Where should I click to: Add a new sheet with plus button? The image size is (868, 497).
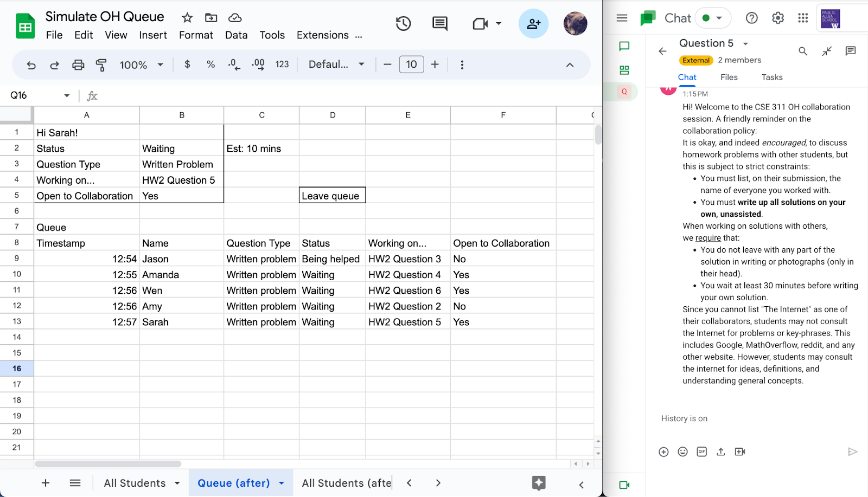pos(46,483)
